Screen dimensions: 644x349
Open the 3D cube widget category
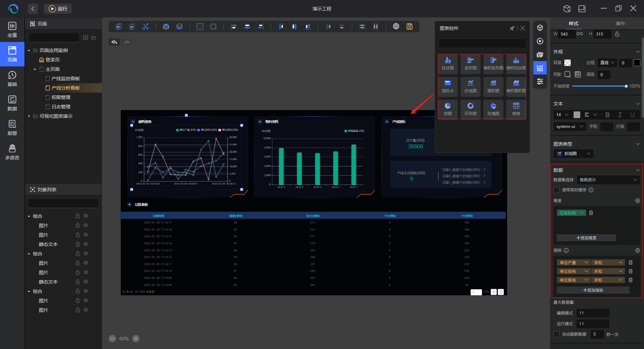tap(540, 28)
